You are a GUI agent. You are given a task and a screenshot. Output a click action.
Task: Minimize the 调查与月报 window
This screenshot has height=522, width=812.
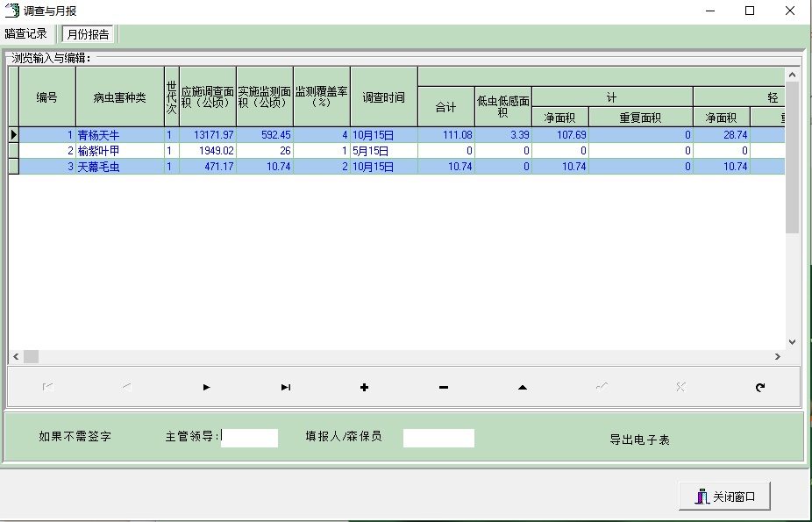[x=710, y=11]
